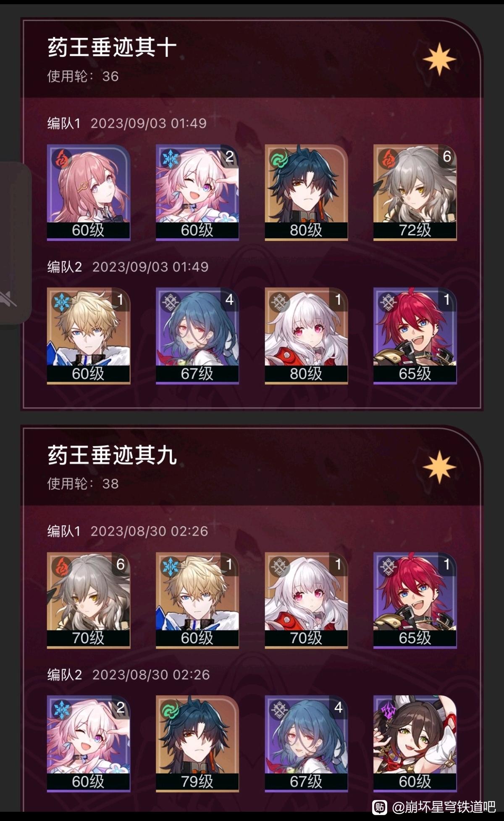Tap the gold star on 药王垂迹其十
504x821 pixels.
coord(439,59)
